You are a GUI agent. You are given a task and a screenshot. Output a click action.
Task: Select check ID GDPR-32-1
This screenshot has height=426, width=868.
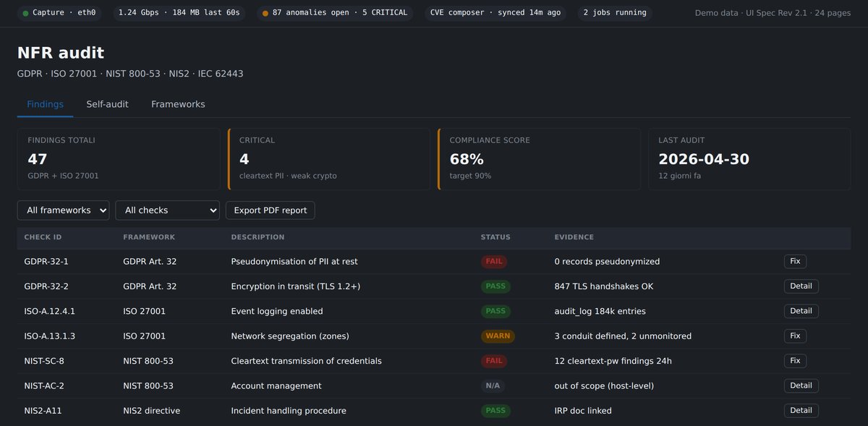tap(46, 262)
